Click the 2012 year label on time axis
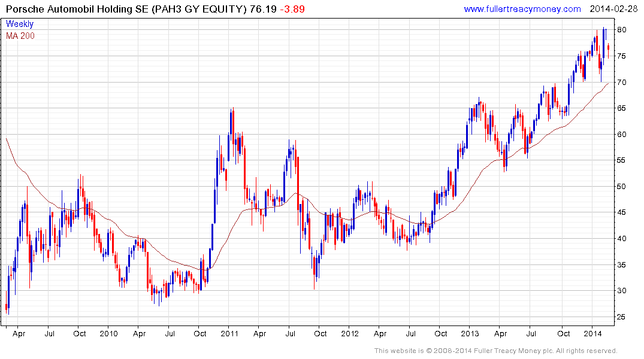The image size is (644, 359). [x=350, y=333]
